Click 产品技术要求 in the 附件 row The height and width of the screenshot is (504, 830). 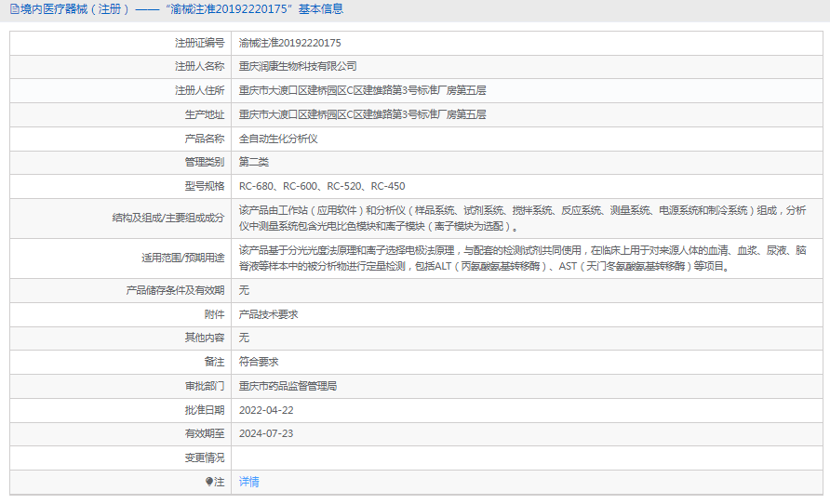(268, 314)
